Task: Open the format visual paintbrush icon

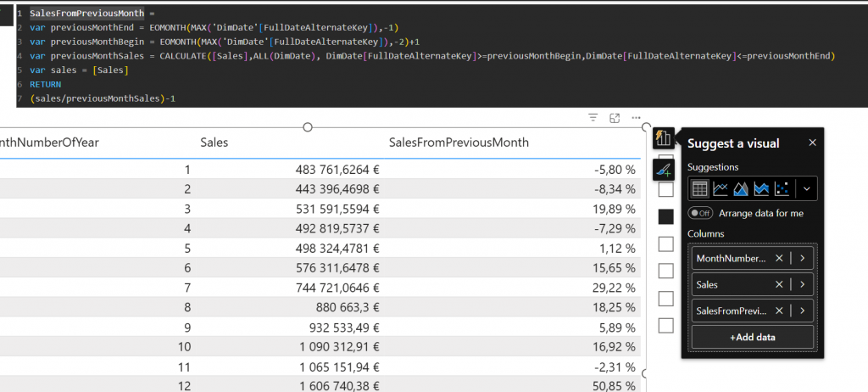Action: pyautogui.click(x=663, y=170)
